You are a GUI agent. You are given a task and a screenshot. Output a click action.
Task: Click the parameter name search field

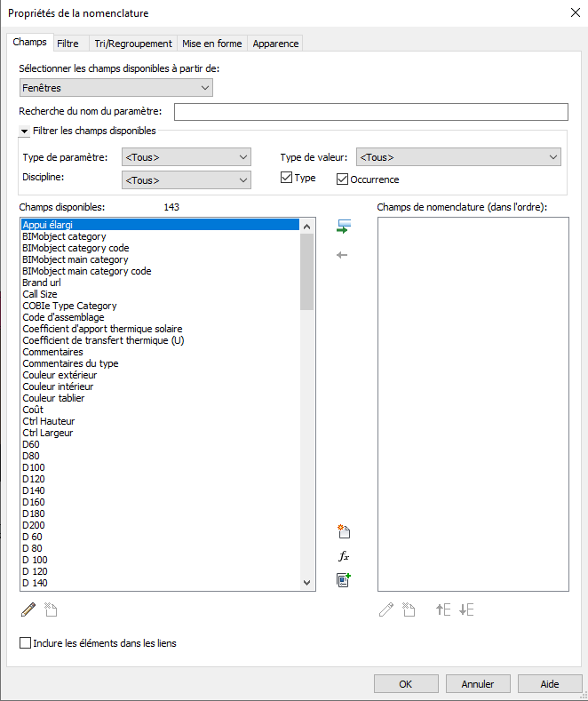tap(370, 111)
